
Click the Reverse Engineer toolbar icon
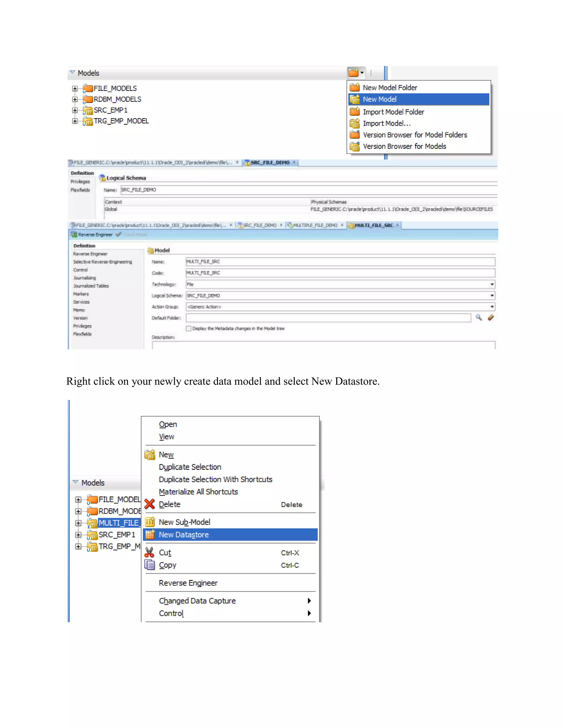(74, 235)
